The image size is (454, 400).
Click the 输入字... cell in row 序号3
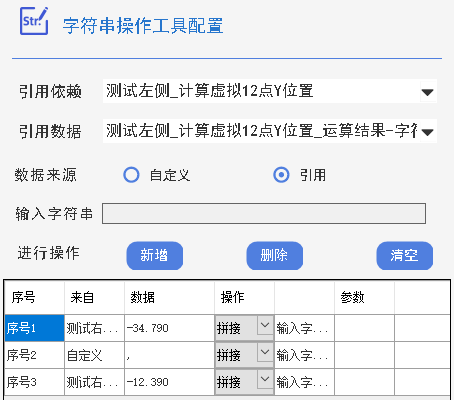[x=304, y=382]
